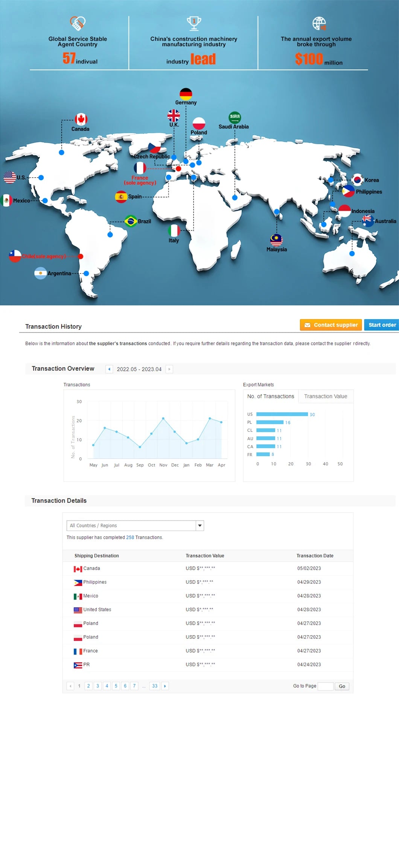Click the Saudi Arabia flag icon
The image size is (399, 868).
pos(235,117)
